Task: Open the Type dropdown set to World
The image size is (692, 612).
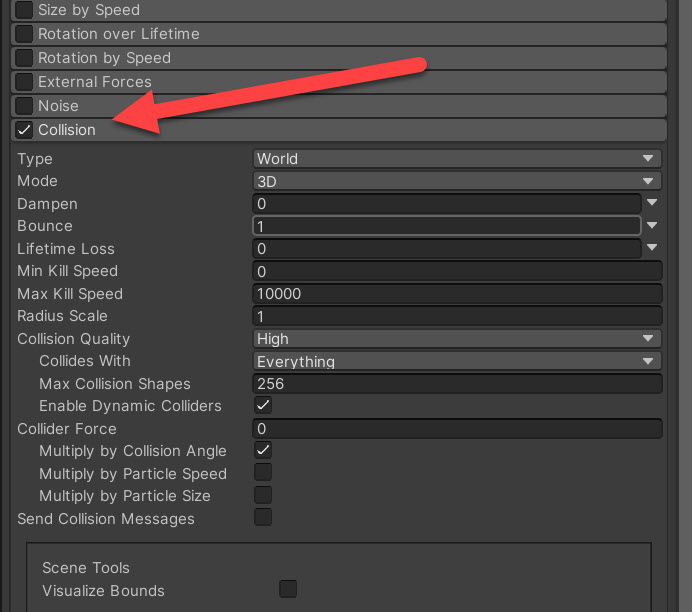Action: 457,158
